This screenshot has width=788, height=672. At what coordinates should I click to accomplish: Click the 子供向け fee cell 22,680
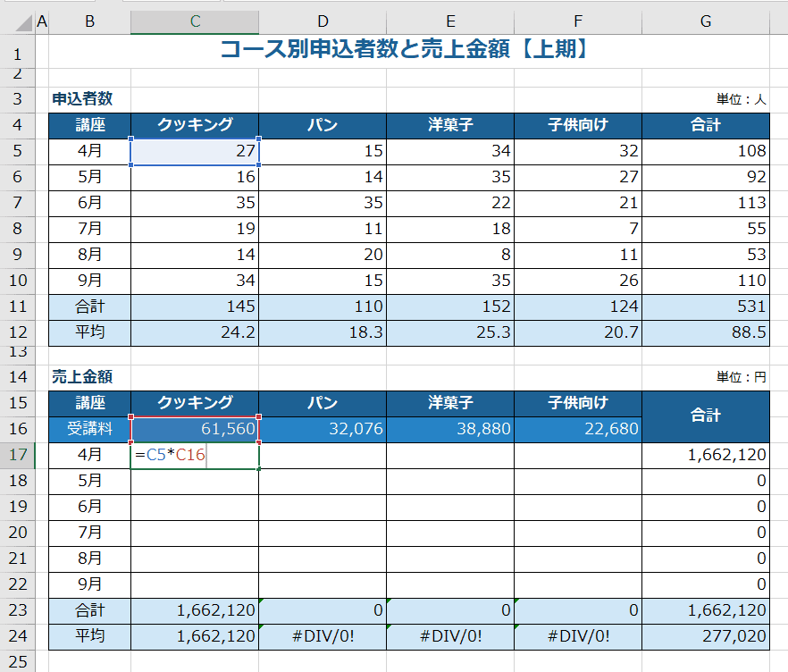pyautogui.click(x=578, y=429)
